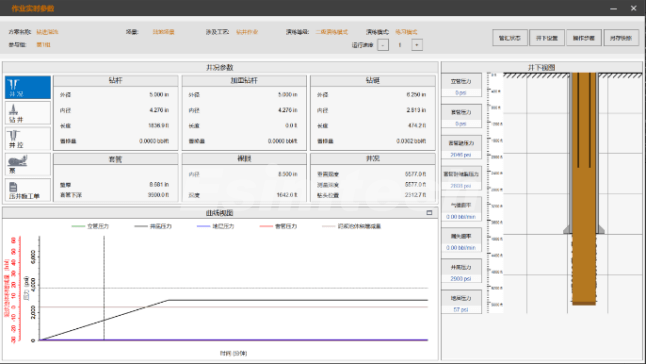
Task: Click the orange wellbore column in 井下视图
Action: pyautogui.click(x=584, y=189)
